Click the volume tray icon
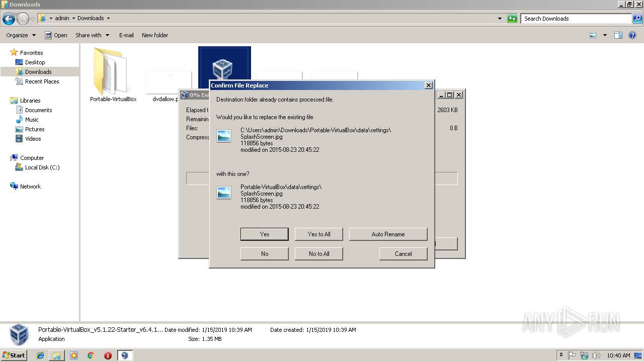Image resolution: width=644 pixels, height=362 pixels. point(596,355)
